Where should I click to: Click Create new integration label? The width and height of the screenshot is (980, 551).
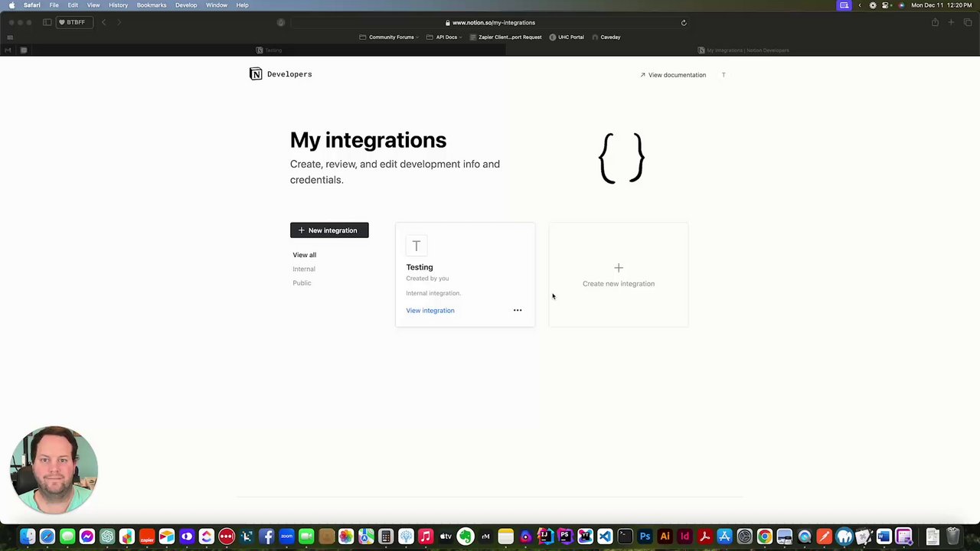[x=619, y=284]
